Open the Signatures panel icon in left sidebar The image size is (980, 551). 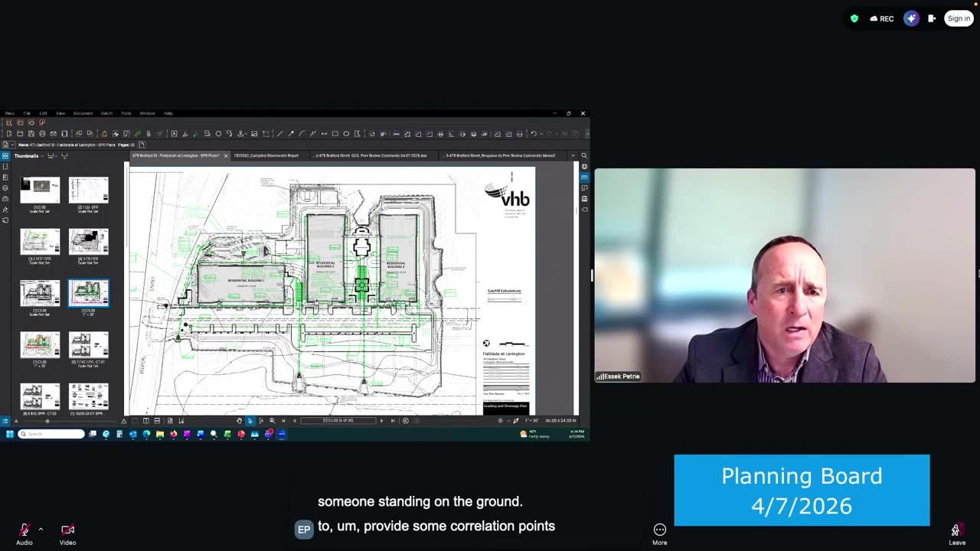[5, 210]
